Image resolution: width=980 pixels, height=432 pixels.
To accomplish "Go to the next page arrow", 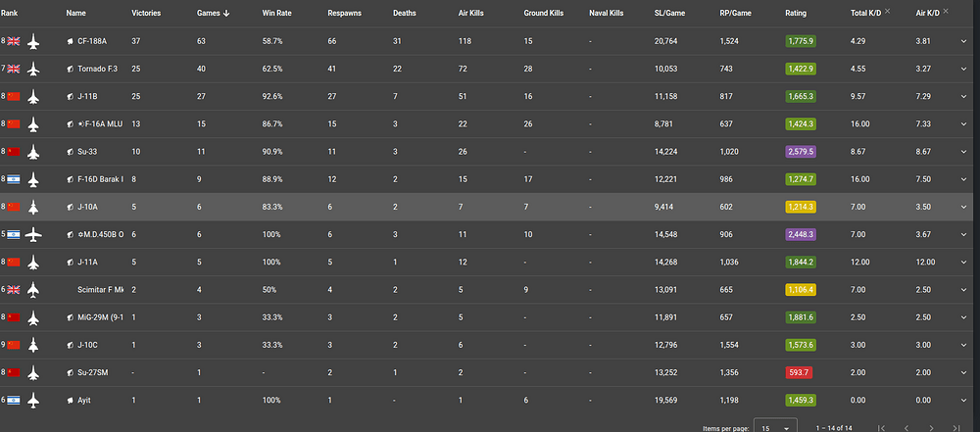I will pos(931,428).
